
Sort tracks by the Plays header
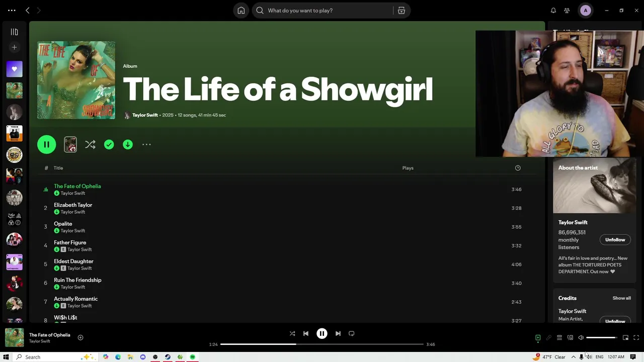(x=408, y=168)
